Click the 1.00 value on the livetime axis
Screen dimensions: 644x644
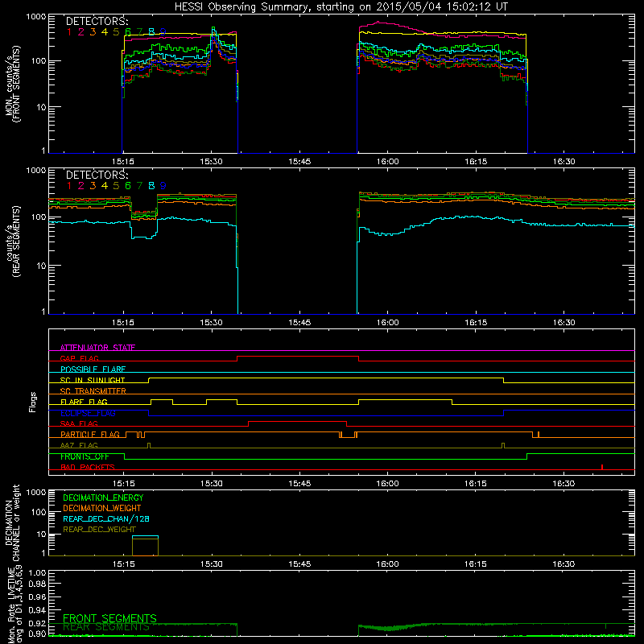point(37,573)
